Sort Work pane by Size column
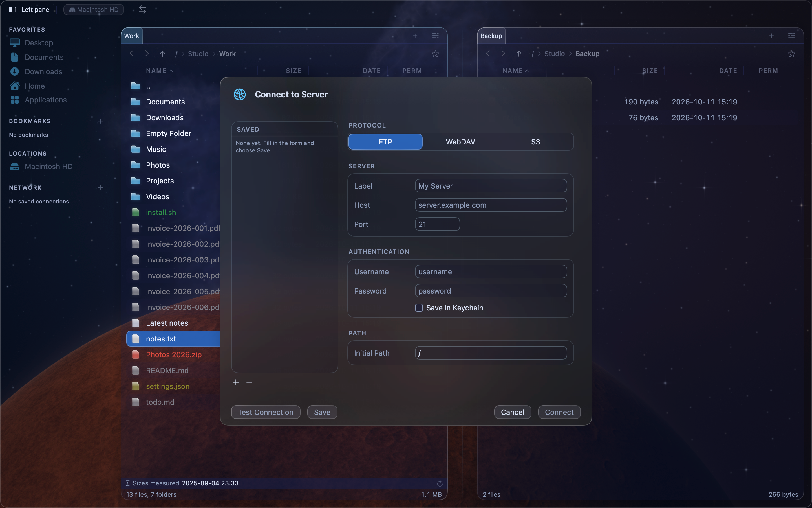This screenshot has height=508, width=812. tap(294, 71)
